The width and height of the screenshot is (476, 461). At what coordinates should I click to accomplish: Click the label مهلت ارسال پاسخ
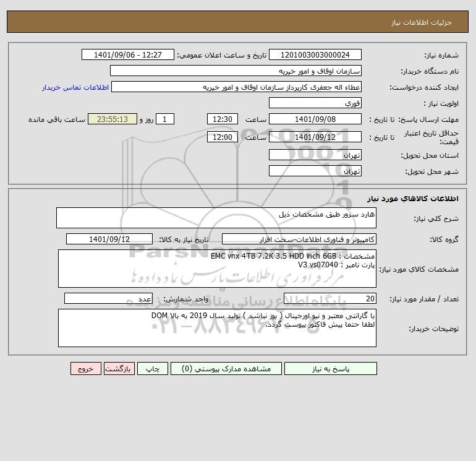[x=428, y=119]
